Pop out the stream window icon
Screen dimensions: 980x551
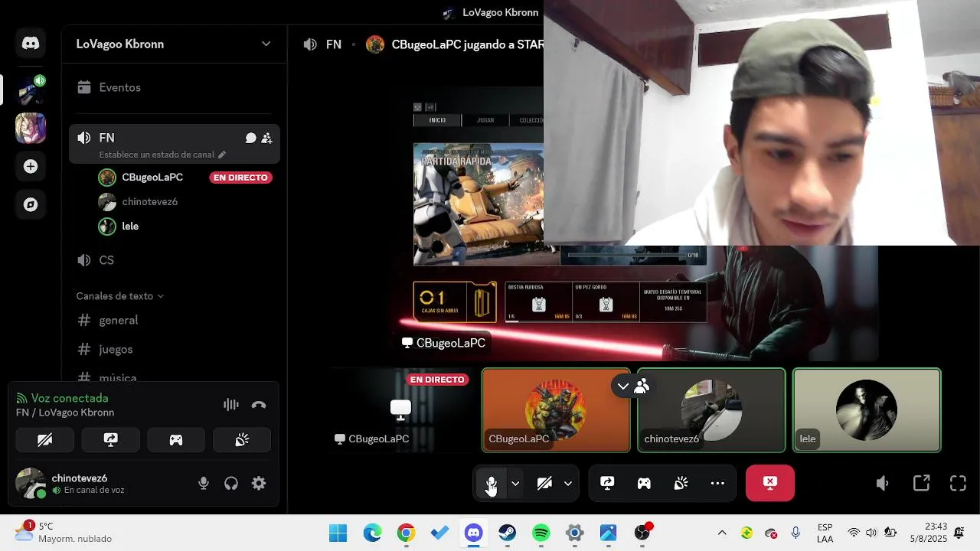921,483
